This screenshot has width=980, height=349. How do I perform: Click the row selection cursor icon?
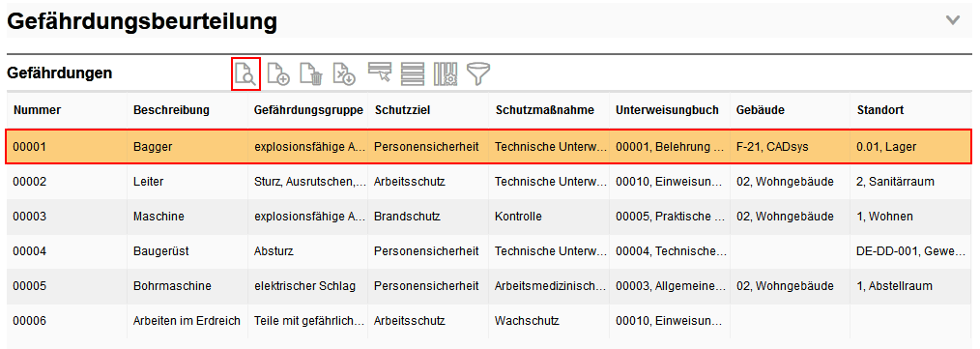click(x=380, y=73)
